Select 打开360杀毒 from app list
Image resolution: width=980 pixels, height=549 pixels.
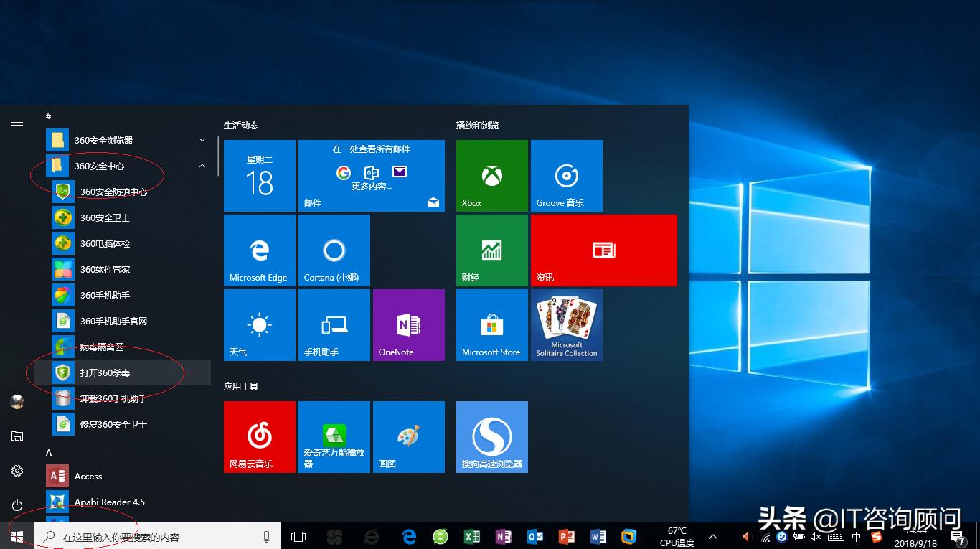click(x=105, y=372)
